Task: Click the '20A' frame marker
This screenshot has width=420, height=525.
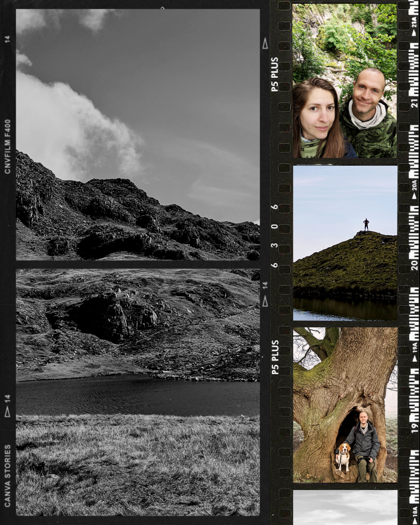Action: 415,189
